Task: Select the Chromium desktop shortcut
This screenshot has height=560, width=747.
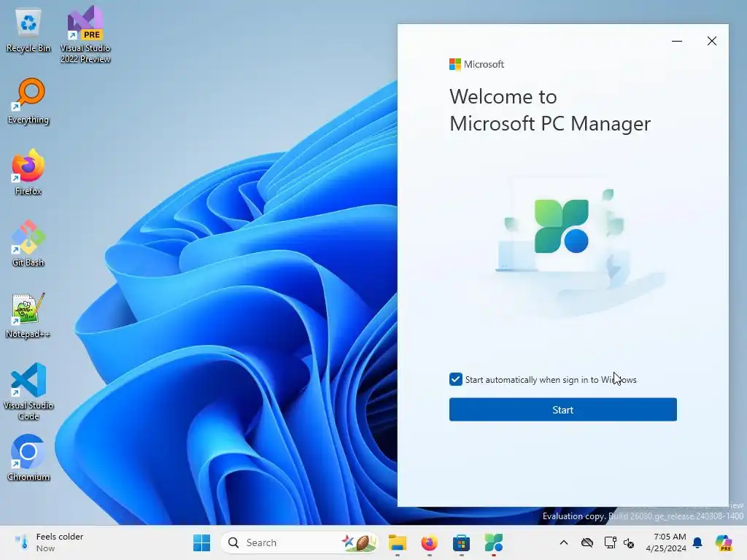Action: pos(28,458)
